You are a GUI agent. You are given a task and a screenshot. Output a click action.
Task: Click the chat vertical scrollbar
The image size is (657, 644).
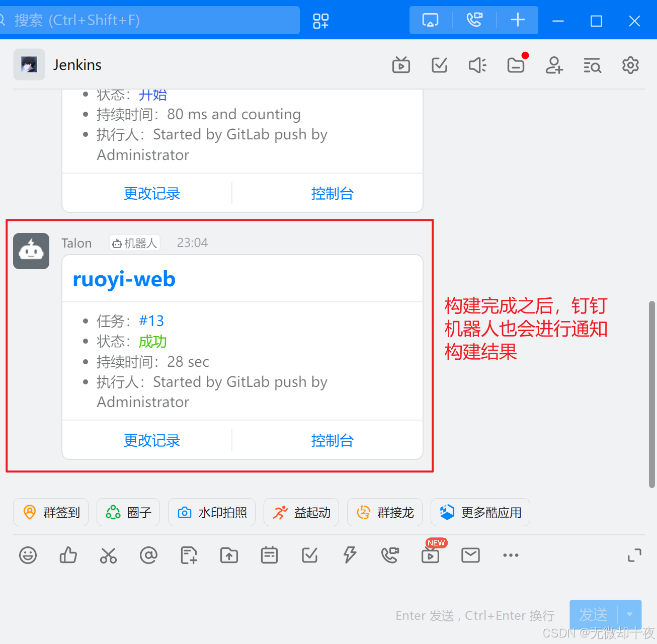point(652,394)
